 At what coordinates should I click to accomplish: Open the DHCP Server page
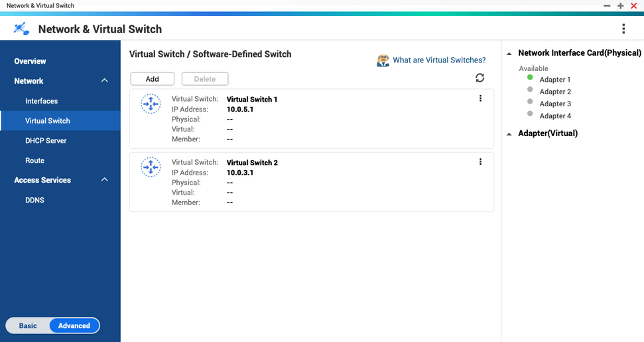point(46,141)
